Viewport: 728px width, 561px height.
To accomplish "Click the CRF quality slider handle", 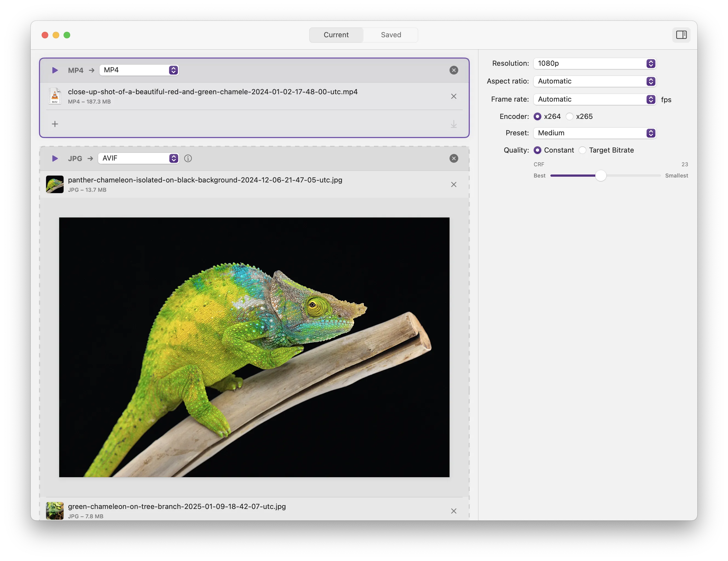I will pos(600,176).
